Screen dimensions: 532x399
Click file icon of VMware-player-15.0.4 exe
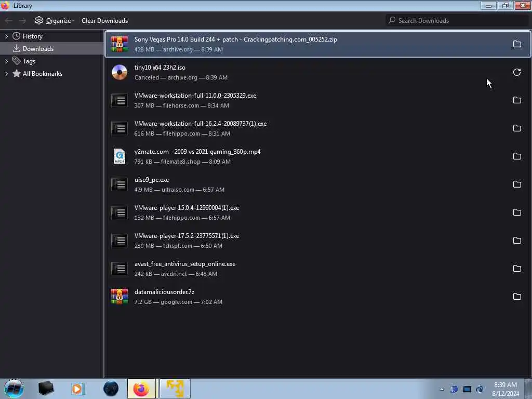(x=119, y=212)
